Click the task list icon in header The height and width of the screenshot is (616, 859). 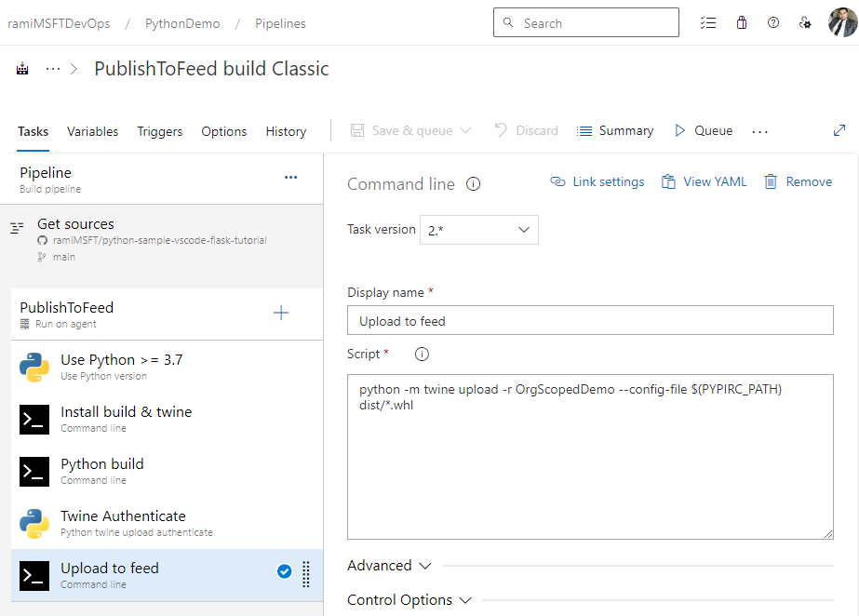[x=708, y=23]
